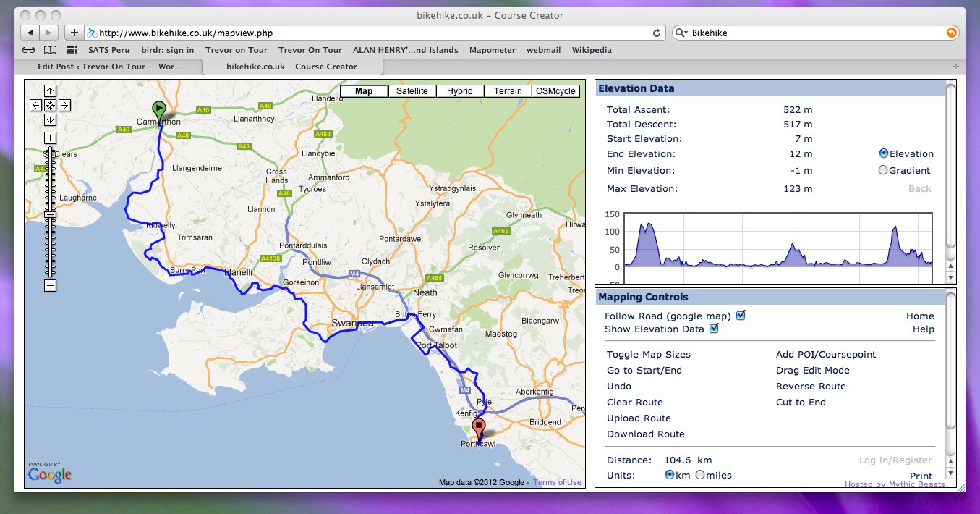980x514 pixels.
Task: Reload the page using the refresh icon
Action: click(657, 33)
